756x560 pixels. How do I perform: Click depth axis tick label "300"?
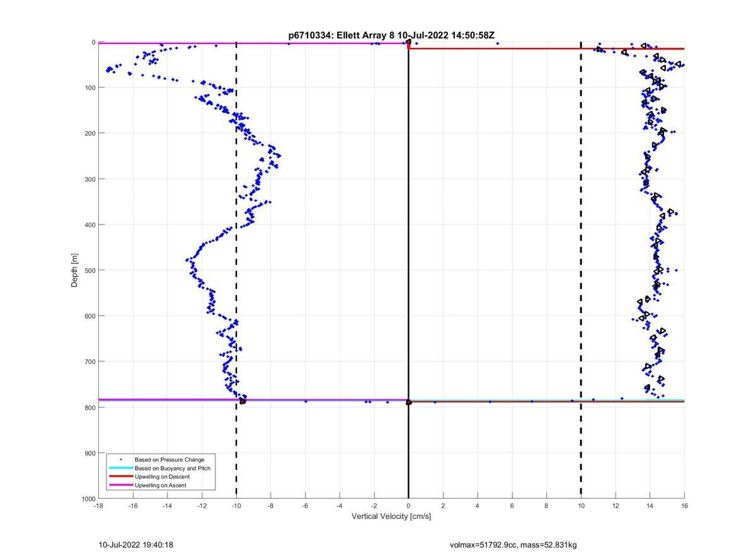tap(89, 179)
